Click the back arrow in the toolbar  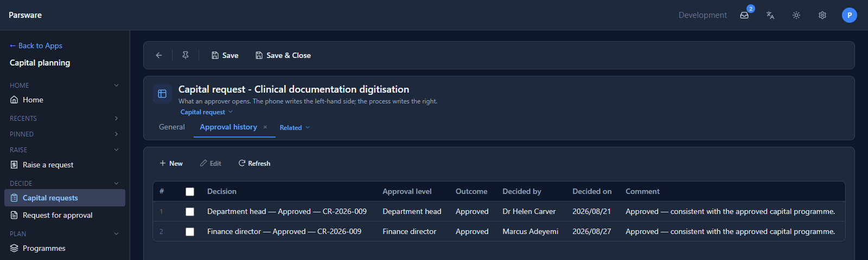159,55
